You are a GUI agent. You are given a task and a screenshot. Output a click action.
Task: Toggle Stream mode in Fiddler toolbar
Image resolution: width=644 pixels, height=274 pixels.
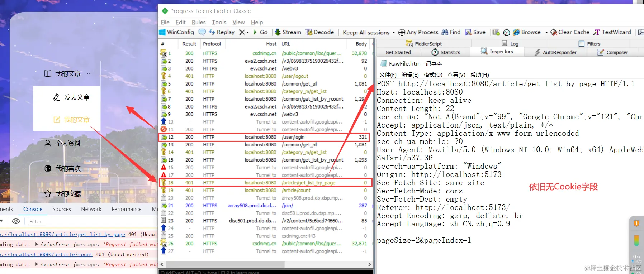pyautogui.click(x=288, y=32)
